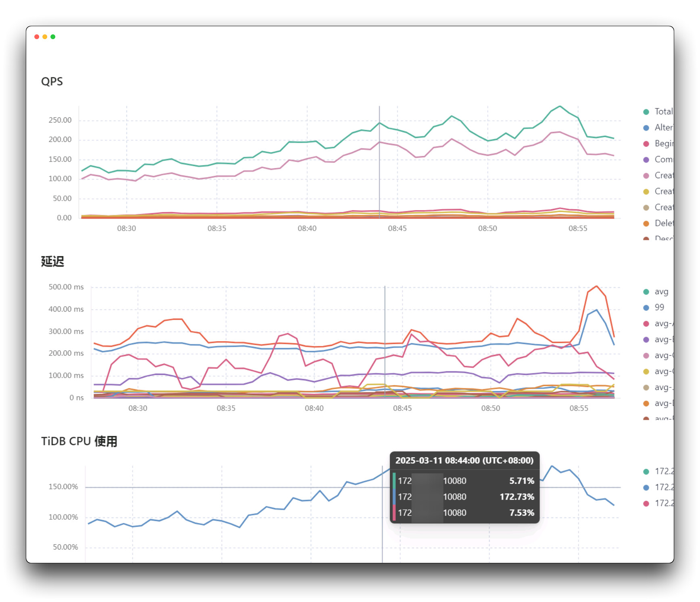The height and width of the screenshot is (602, 700).
Task: Click the 08:55 time label under QPS chart
Action: tap(578, 228)
